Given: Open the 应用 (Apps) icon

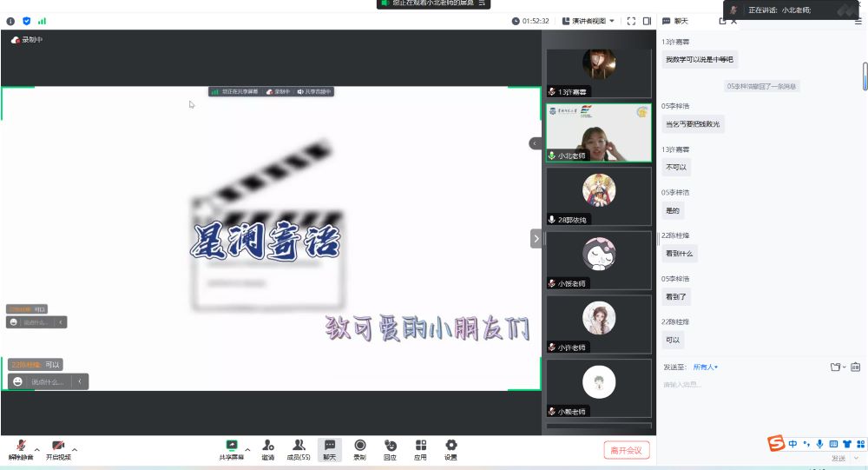Looking at the screenshot, I should (x=420, y=448).
